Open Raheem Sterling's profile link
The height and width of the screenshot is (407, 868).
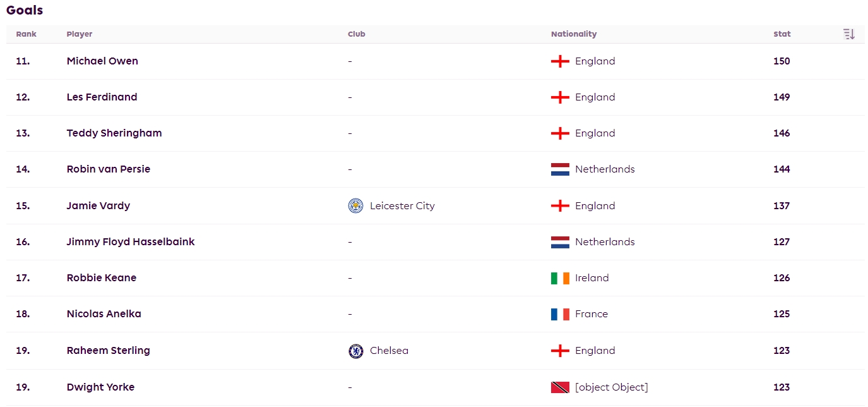pyautogui.click(x=108, y=351)
